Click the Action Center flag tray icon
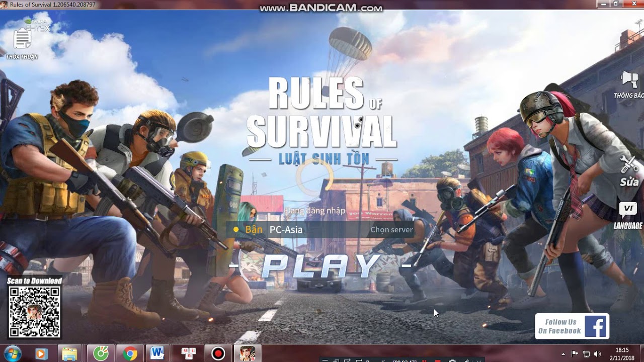This screenshot has height=362, width=644. 575,353
